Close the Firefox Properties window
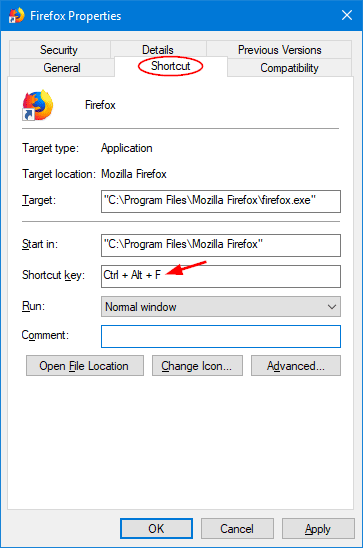Viewport: 363px width, 548px height. (x=347, y=15)
